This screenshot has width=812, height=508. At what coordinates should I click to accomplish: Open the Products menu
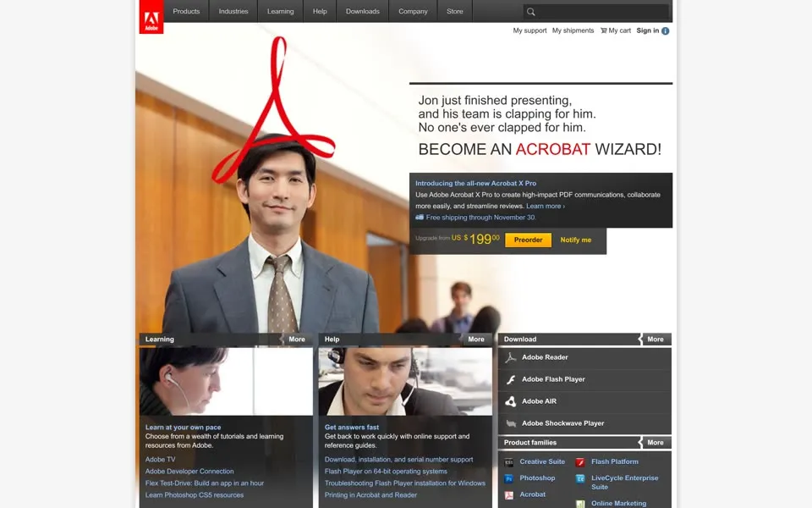[x=186, y=11]
